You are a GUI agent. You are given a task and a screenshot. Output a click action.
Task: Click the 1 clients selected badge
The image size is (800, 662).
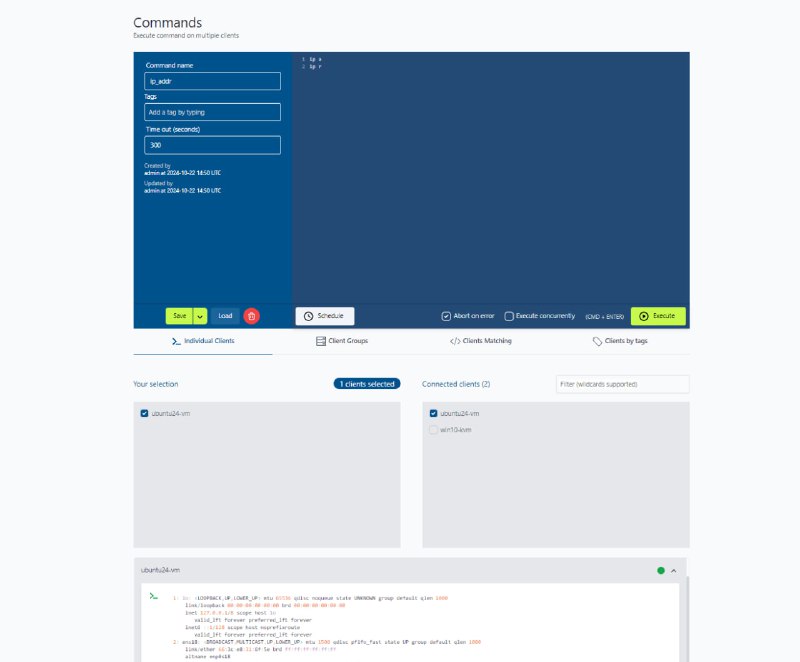367,384
